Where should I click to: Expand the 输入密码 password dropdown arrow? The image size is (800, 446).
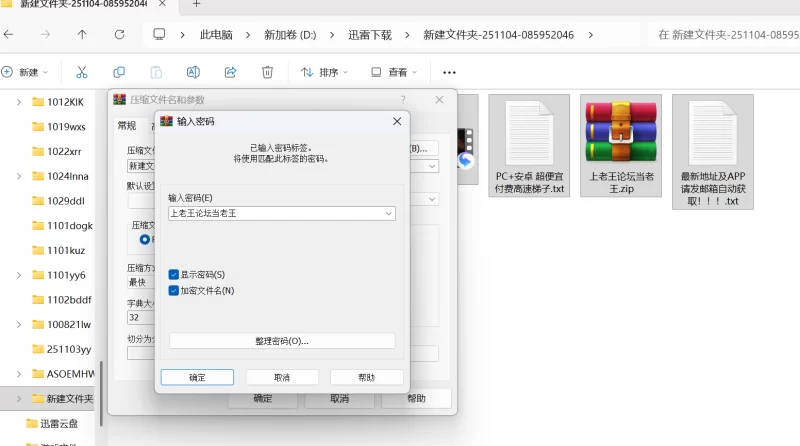tap(388, 214)
